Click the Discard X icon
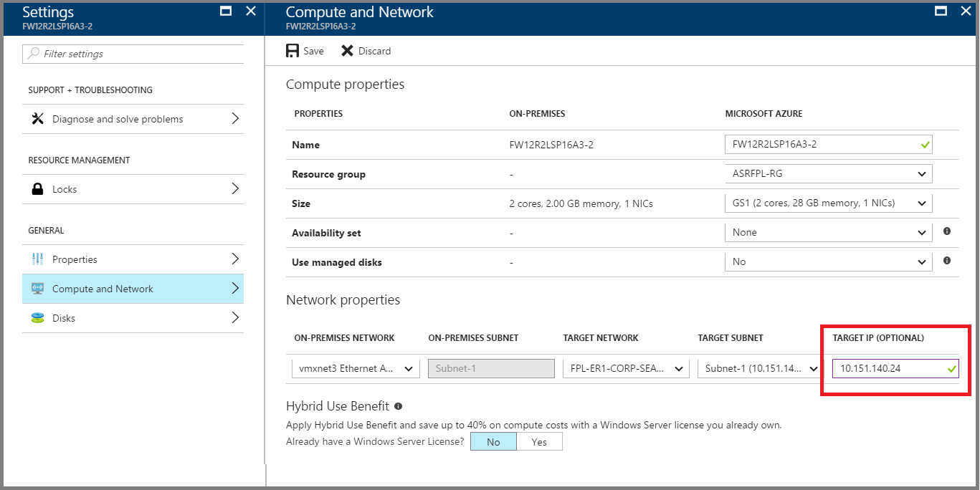 [x=348, y=50]
